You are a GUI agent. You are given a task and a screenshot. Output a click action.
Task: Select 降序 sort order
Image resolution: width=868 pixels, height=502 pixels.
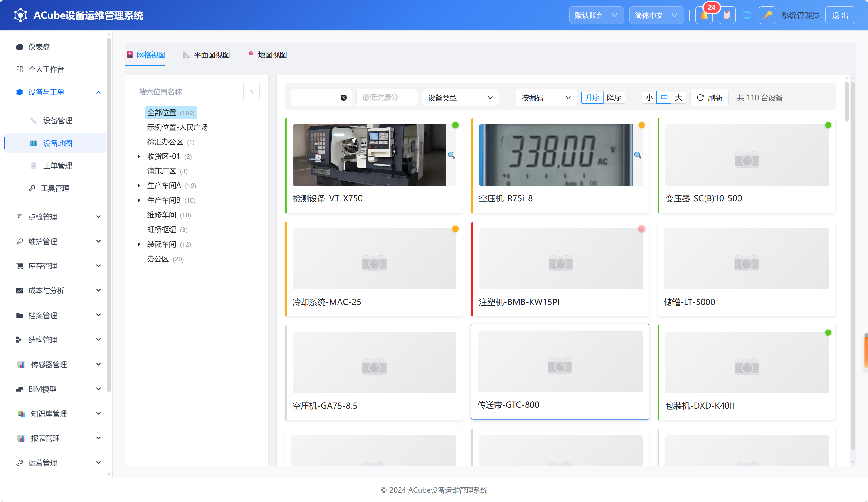pos(614,98)
